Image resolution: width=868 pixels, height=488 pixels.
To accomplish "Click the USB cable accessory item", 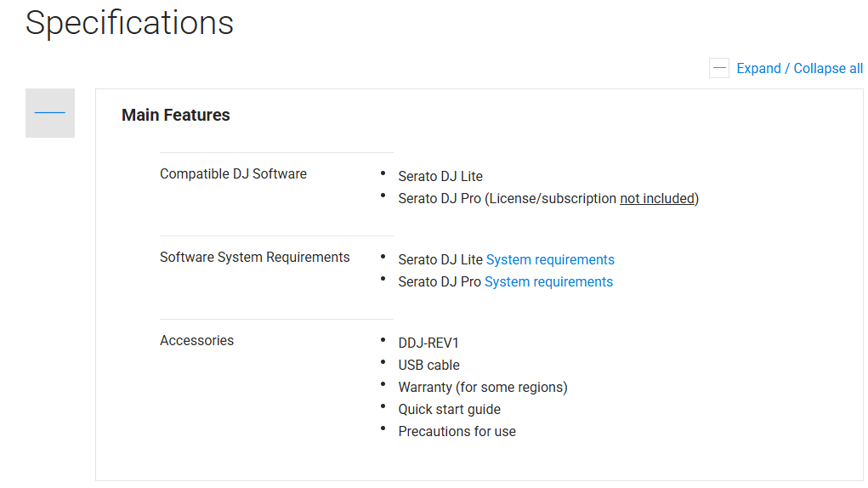I will coord(428,366).
